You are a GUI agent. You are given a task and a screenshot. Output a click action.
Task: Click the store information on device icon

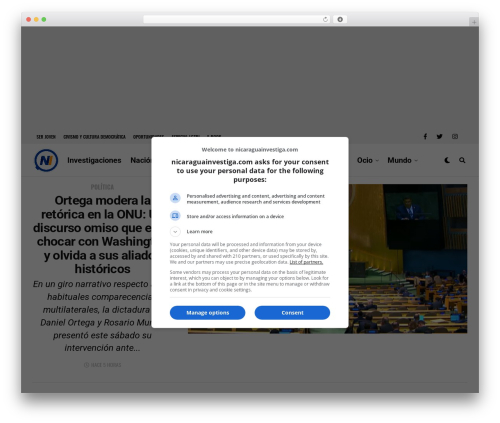(x=175, y=216)
